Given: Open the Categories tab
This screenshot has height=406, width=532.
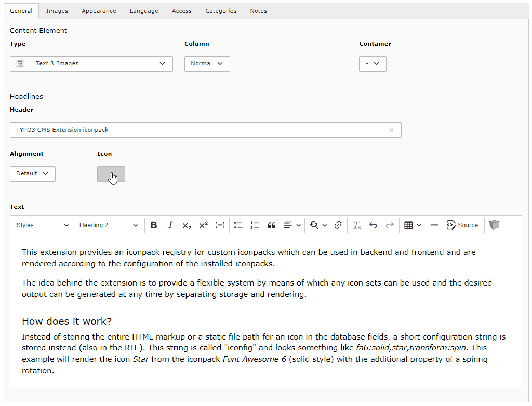Looking at the screenshot, I should [x=221, y=11].
